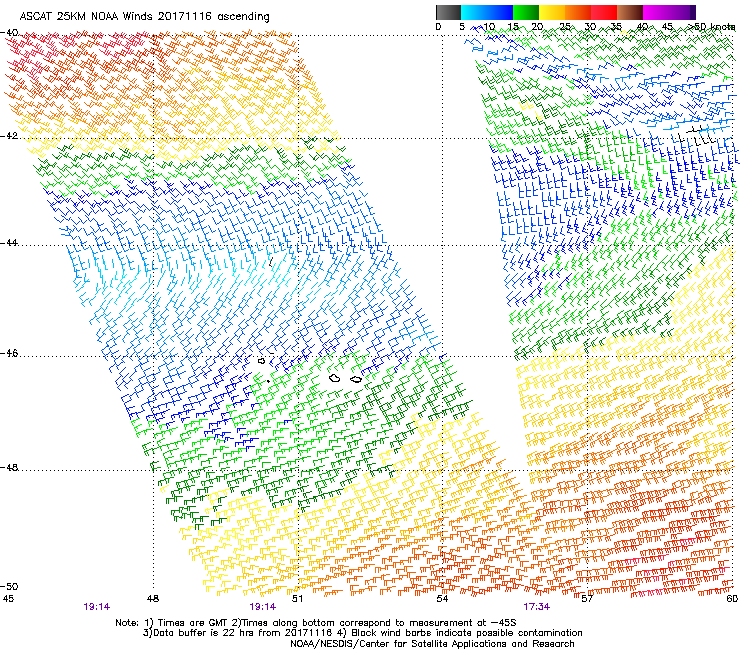
Task: Click the small island outline west of longitude 51
Action: [262, 361]
